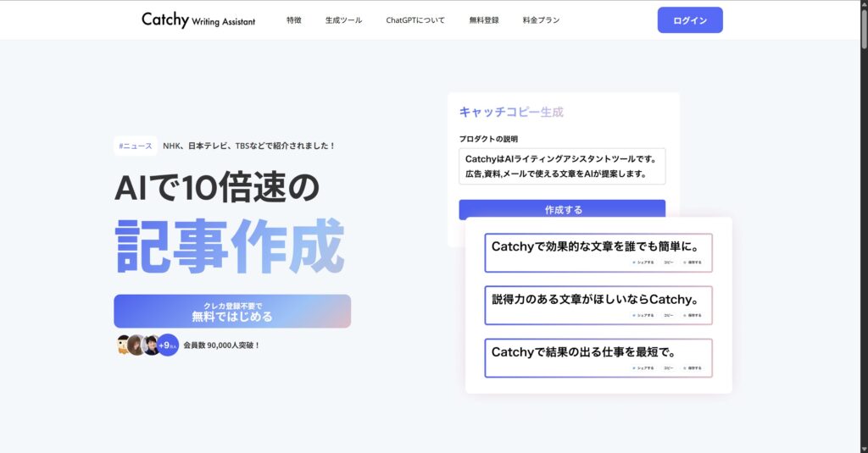The width and height of the screenshot is (868, 453).
Task: Save the 'Catchyで結果の出る仕事を最短で' result
Action: pos(693,367)
